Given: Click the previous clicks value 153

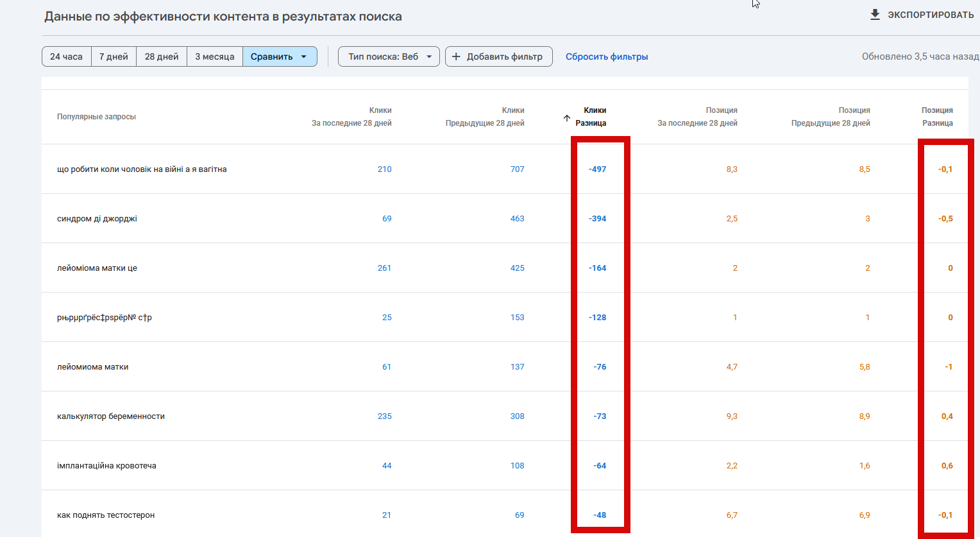Looking at the screenshot, I should [517, 318].
